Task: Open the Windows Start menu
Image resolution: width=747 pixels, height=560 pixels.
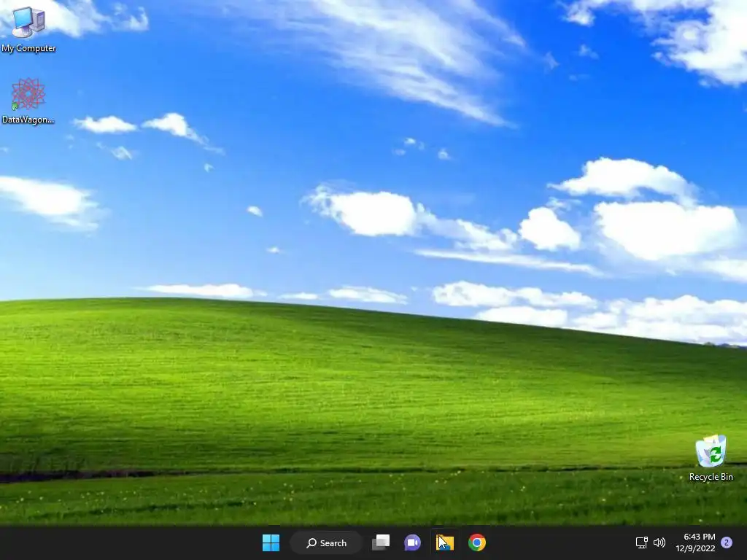Action: pos(271,542)
